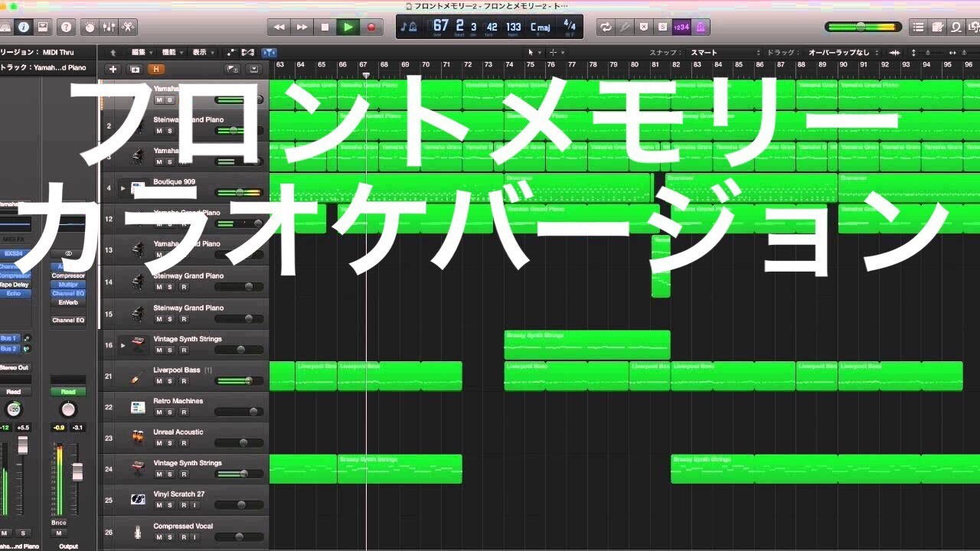980x551 pixels.
Task: Open the 表示 view menu
Action: pos(202,52)
